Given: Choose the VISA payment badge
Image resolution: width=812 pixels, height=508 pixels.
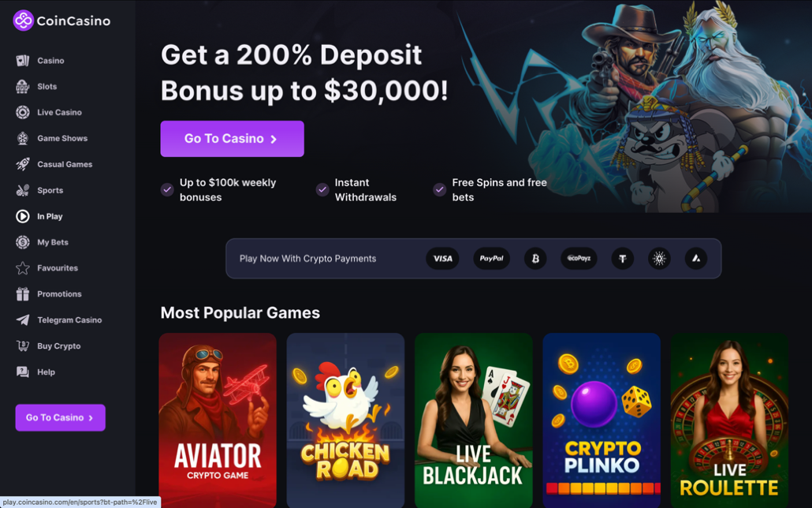Looking at the screenshot, I should [443, 258].
